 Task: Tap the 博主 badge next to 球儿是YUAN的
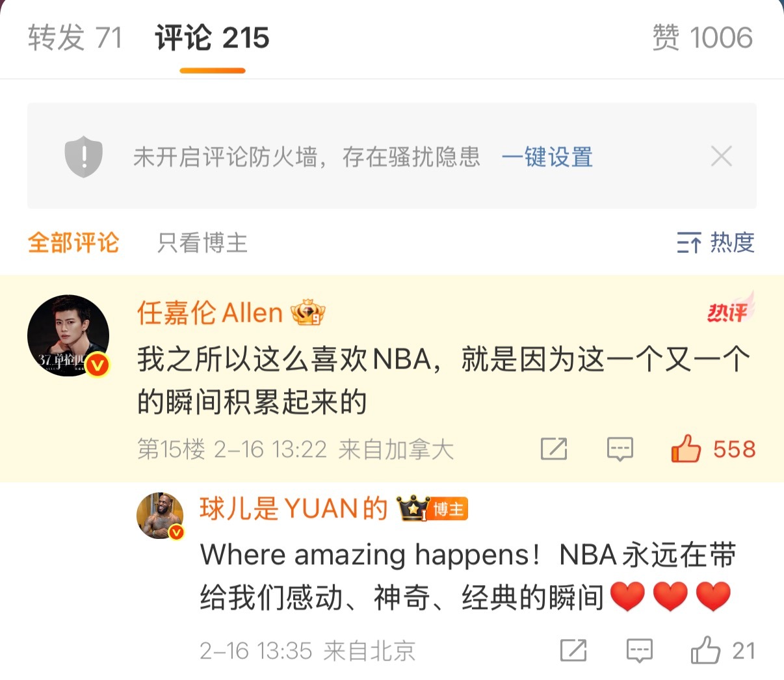[449, 509]
